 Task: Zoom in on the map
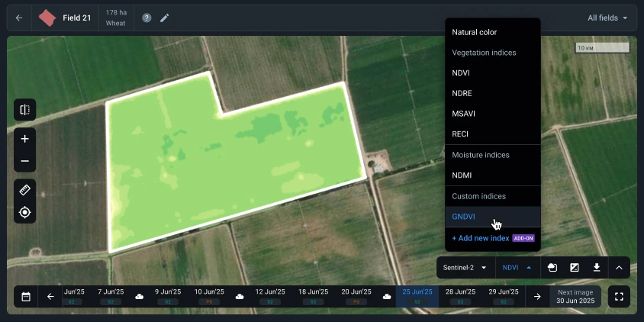pos(24,139)
